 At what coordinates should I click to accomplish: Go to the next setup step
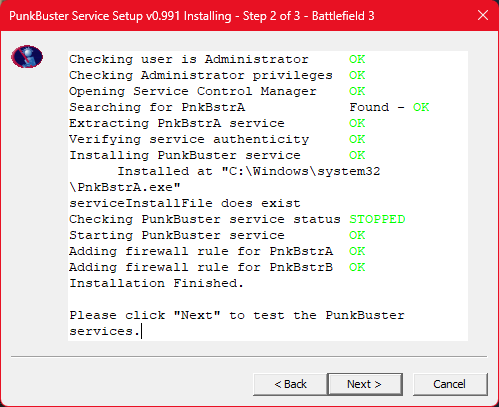click(x=365, y=384)
